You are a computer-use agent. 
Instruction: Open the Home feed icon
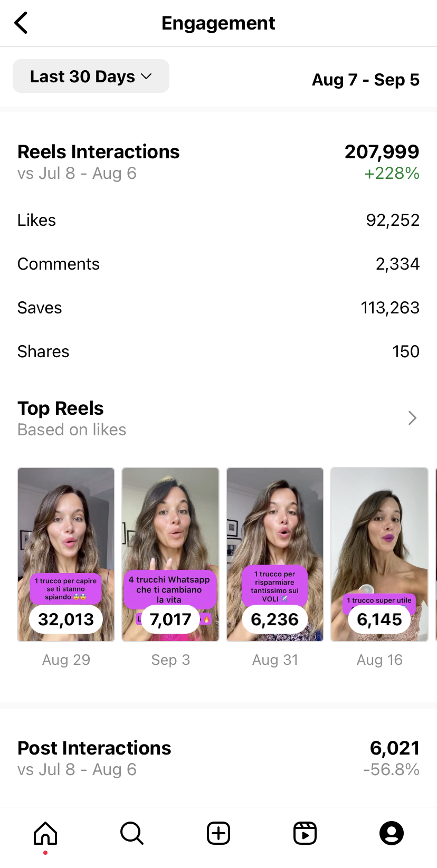[x=45, y=834]
